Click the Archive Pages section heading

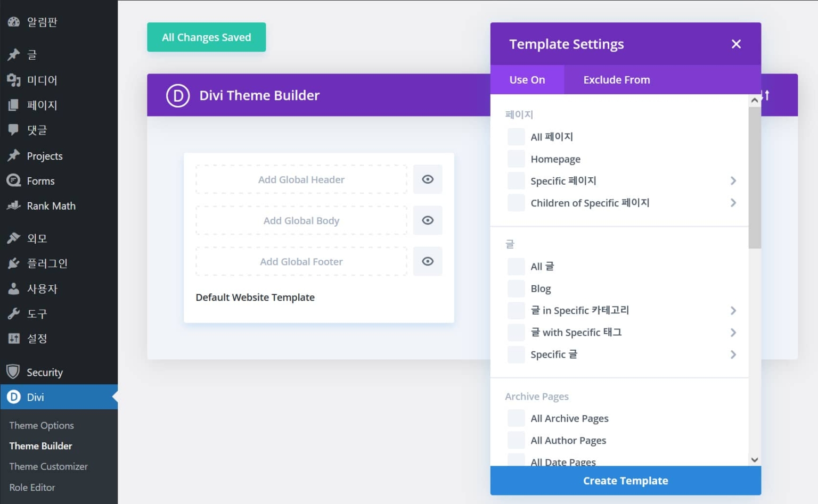click(x=537, y=396)
